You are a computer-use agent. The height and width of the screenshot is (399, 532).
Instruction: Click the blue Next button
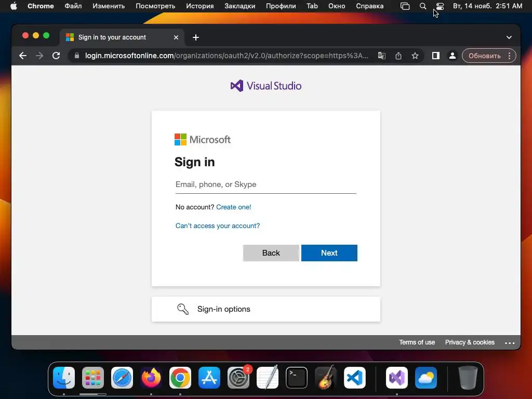[x=329, y=253]
